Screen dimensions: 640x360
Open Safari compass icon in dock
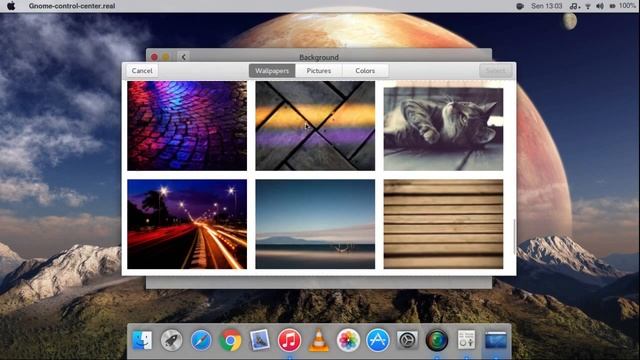(x=201, y=340)
